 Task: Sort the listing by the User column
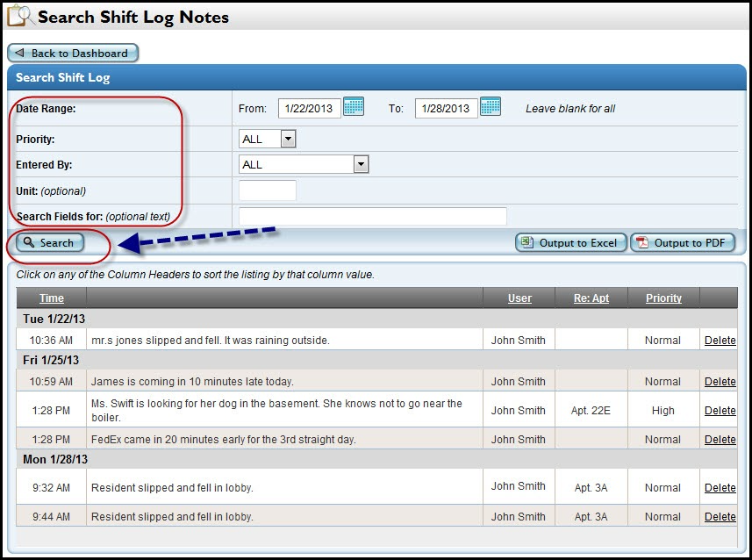pos(519,298)
